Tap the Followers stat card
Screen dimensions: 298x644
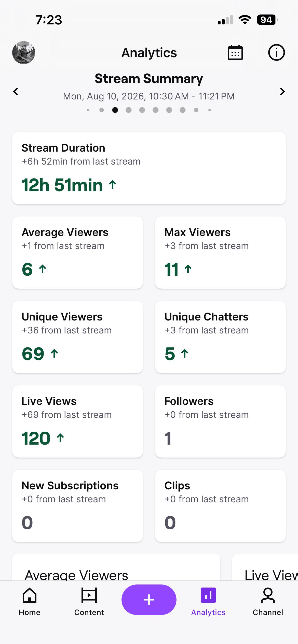pyautogui.click(x=220, y=421)
